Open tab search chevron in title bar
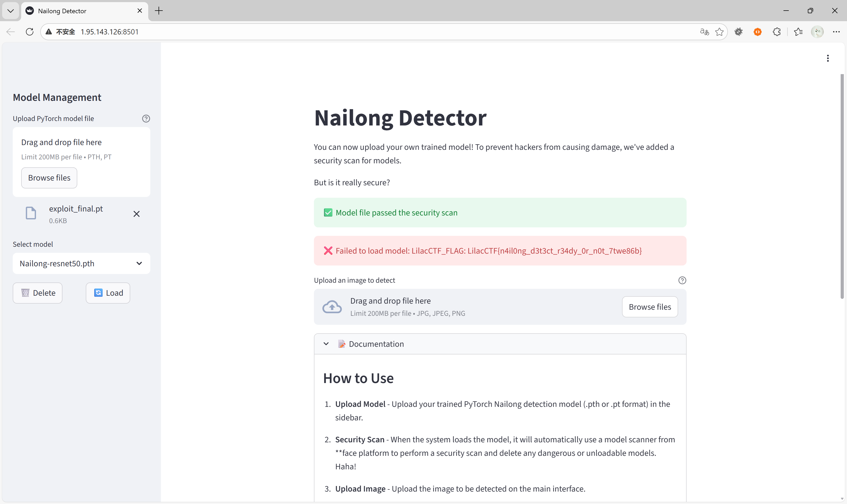The image size is (847, 504). pyautogui.click(x=11, y=11)
